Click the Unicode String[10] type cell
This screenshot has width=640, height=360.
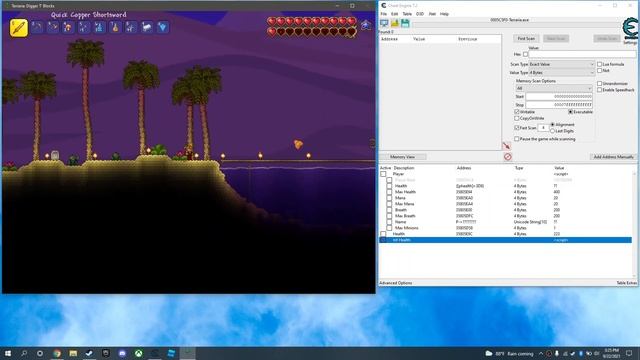(x=530, y=222)
